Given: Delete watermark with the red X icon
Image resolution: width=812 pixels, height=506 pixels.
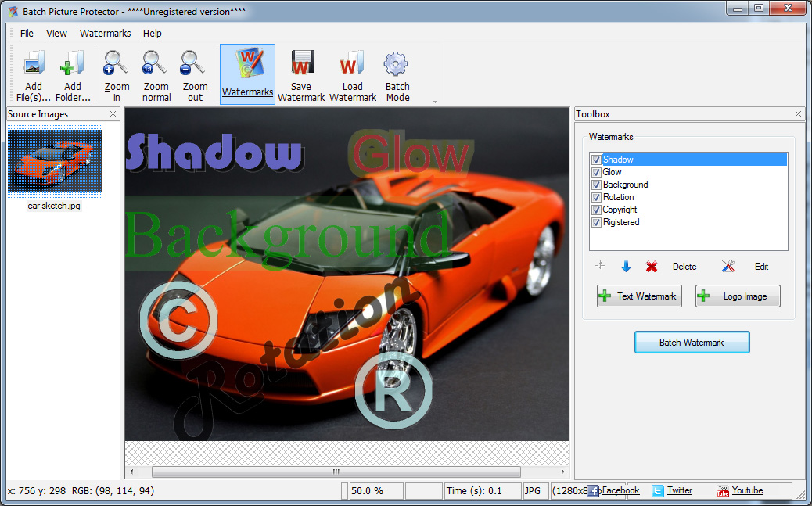Looking at the screenshot, I should pyautogui.click(x=652, y=267).
